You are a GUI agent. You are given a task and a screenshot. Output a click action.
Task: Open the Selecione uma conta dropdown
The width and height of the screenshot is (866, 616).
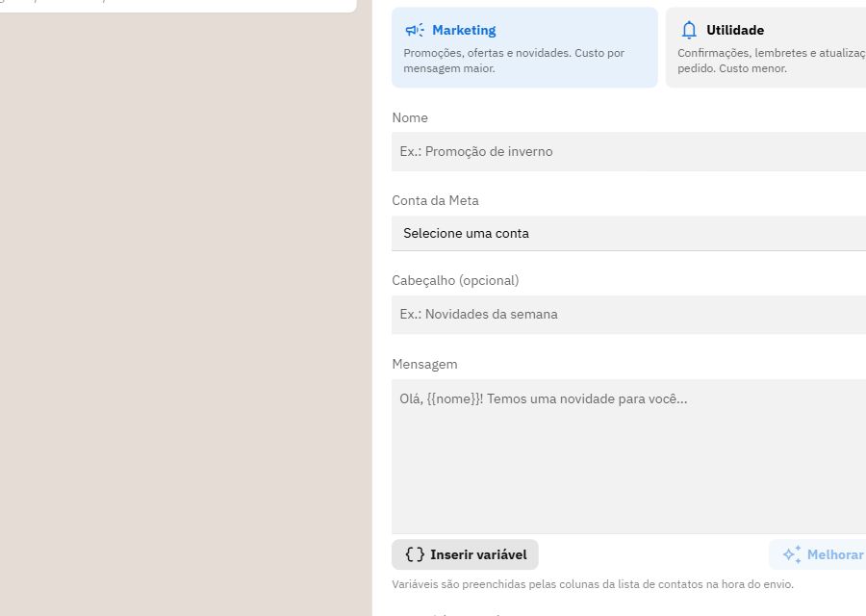(628, 233)
